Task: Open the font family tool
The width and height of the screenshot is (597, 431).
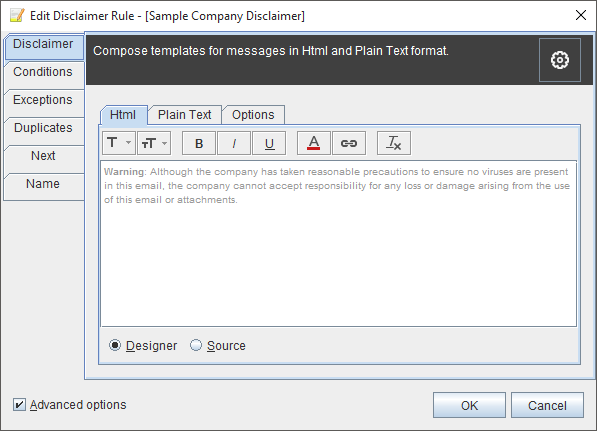Action: 118,143
